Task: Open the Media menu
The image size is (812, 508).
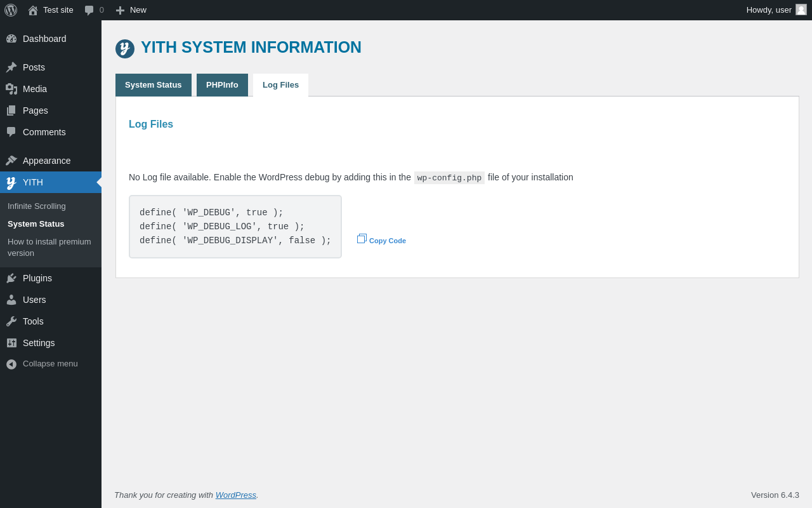Action: click(x=35, y=89)
